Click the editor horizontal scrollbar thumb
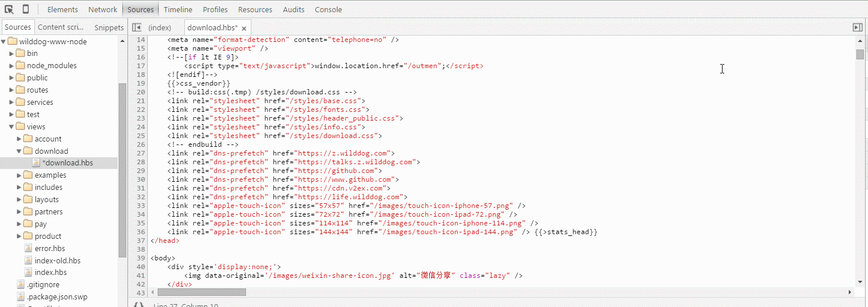 click(201, 292)
